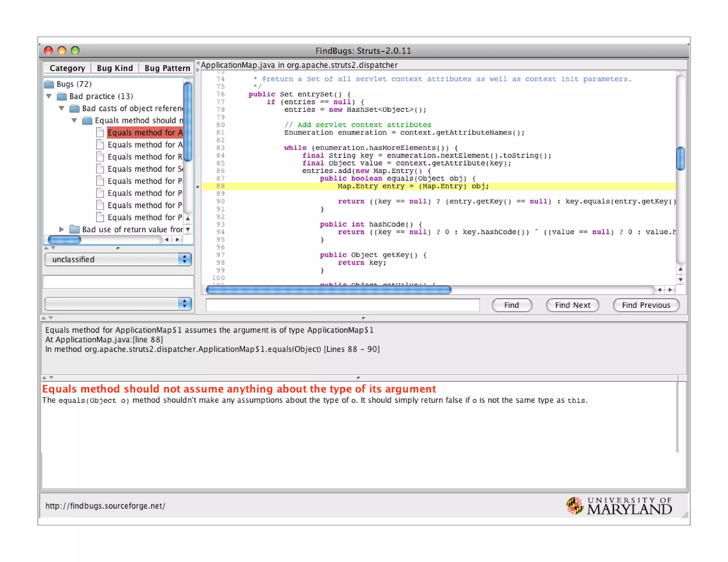Viewport: 728px width, 562px height.
Task: Select the Bug Kind column header
Action: [115, 68]
